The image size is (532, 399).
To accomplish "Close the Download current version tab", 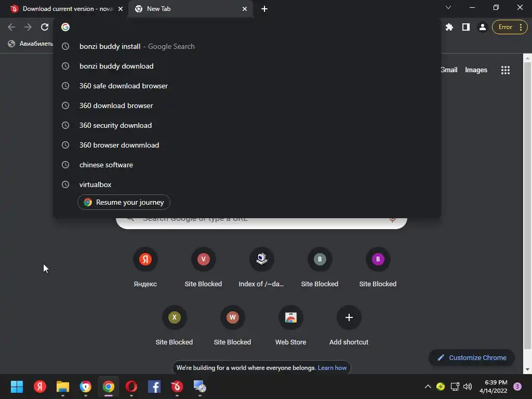I will (121, 9).
